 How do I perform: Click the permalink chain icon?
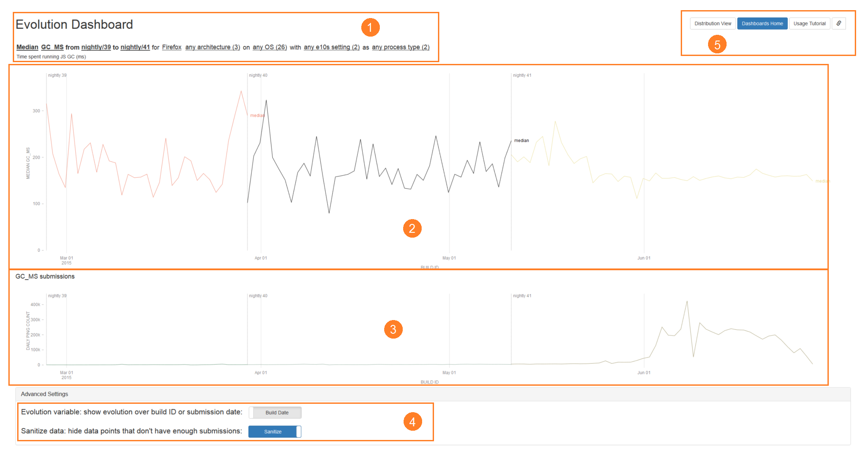click(838, 23)
